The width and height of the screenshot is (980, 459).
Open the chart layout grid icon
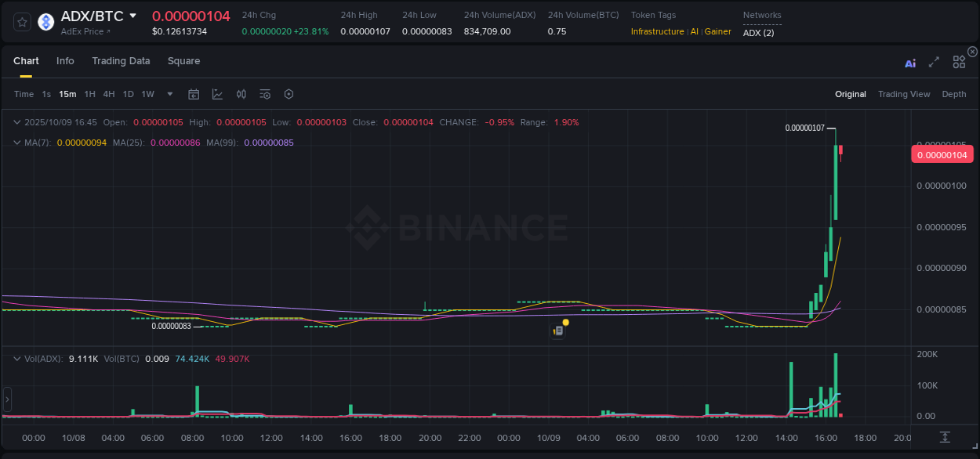click(x=959, y=62)
